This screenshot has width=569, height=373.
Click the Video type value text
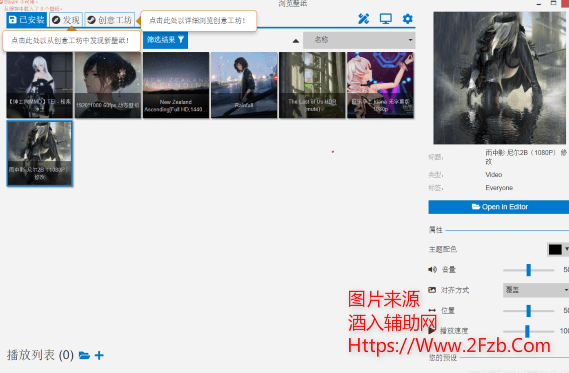point(494,175)
